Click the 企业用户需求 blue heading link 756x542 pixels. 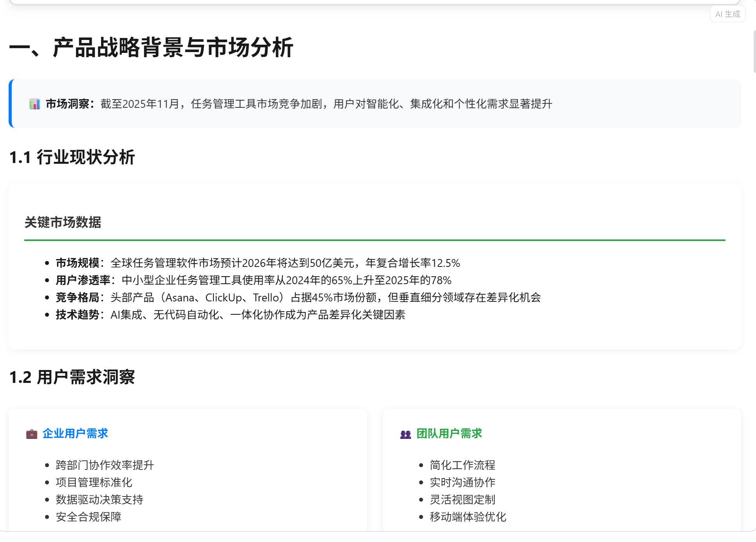coord(76,433)
